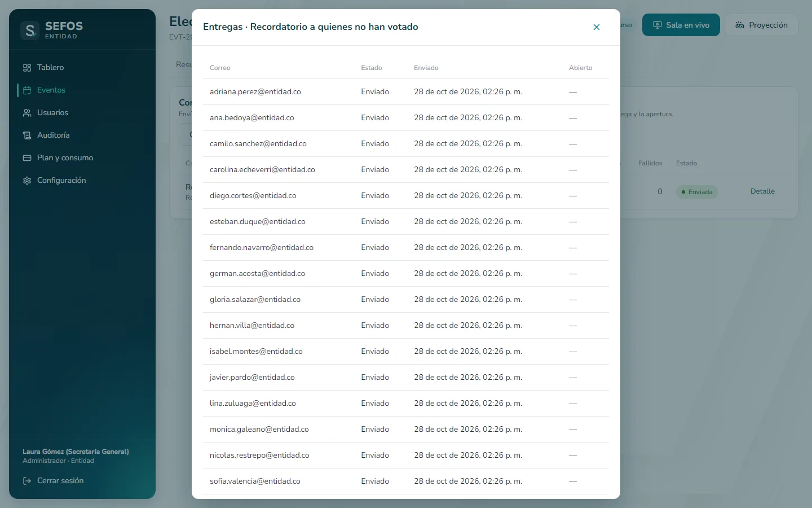The width and height of the screenshot is (812, 508).
Task: Close the Entregas dialog with the X icon
Action: [x=597, y=27]
